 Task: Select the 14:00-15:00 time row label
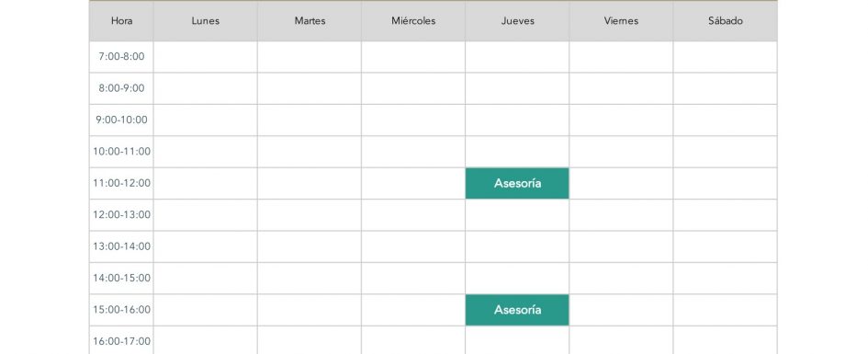point(121,278)
